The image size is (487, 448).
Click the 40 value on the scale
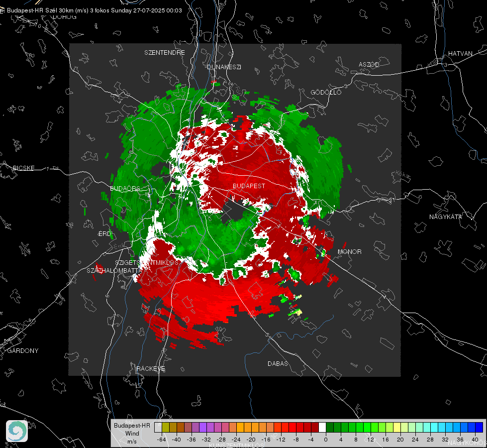475,440
